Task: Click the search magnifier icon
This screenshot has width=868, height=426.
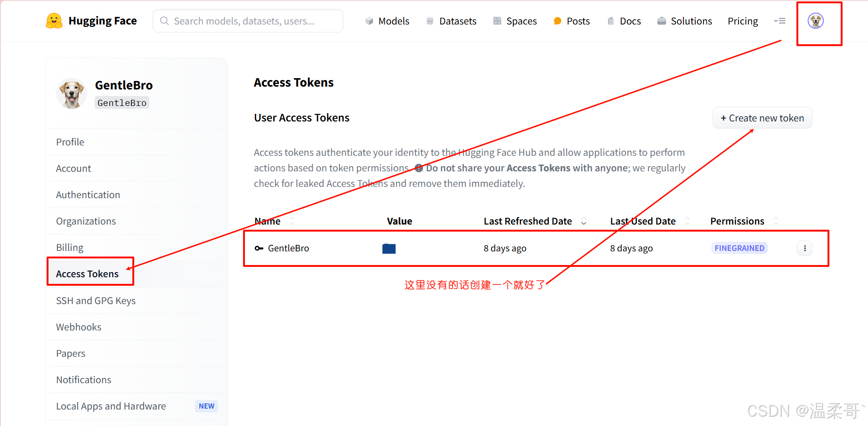Action: click(x=164, y=21)
